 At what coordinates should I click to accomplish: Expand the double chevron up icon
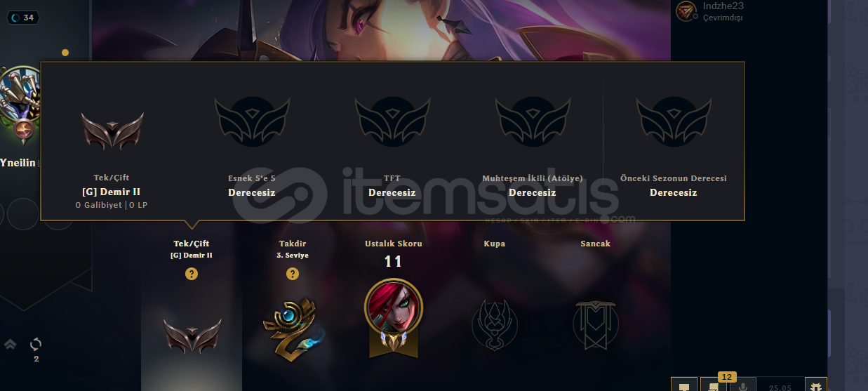click(10, 345)
